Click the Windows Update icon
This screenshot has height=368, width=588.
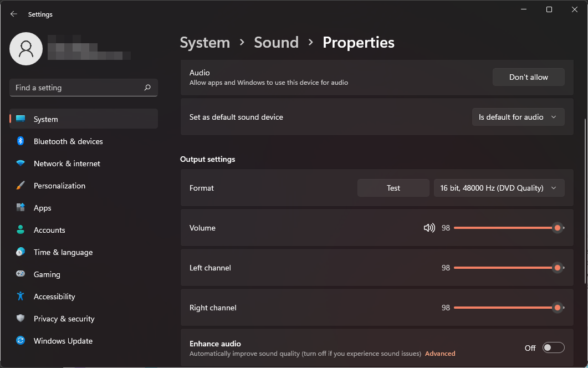tap(21, 341)
